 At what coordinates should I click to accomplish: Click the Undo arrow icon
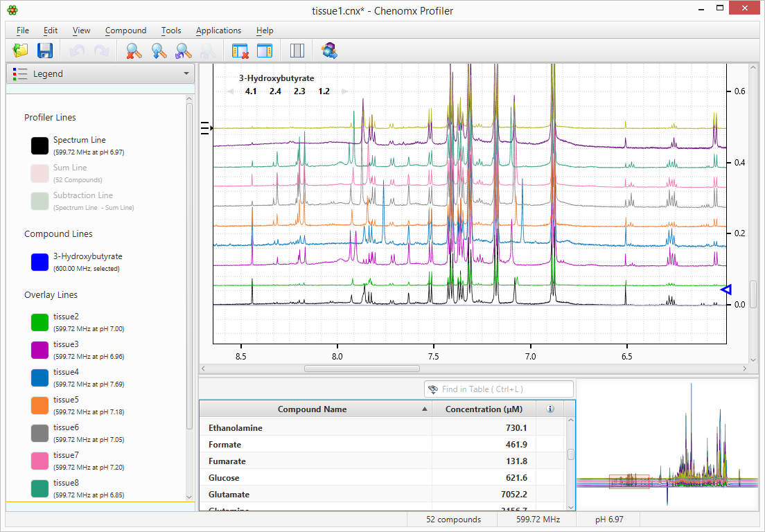pyautogui.click(x=77, y=51)
